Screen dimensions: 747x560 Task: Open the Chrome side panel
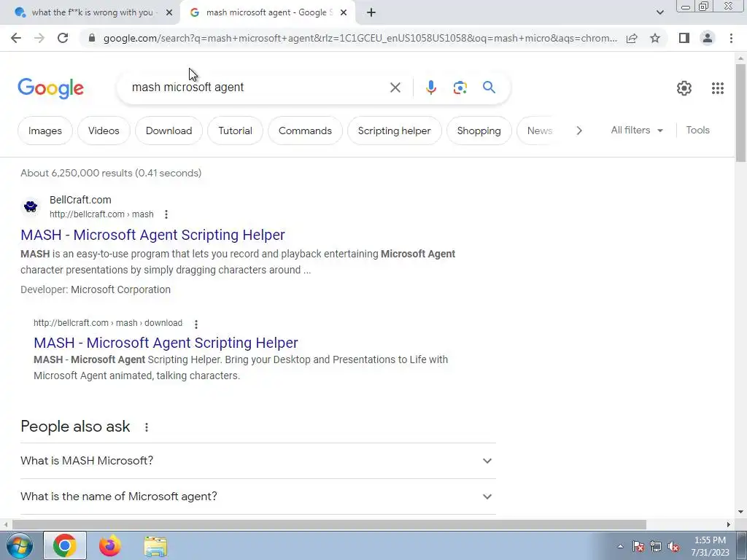pyautogui.click(x=684, y=38)
